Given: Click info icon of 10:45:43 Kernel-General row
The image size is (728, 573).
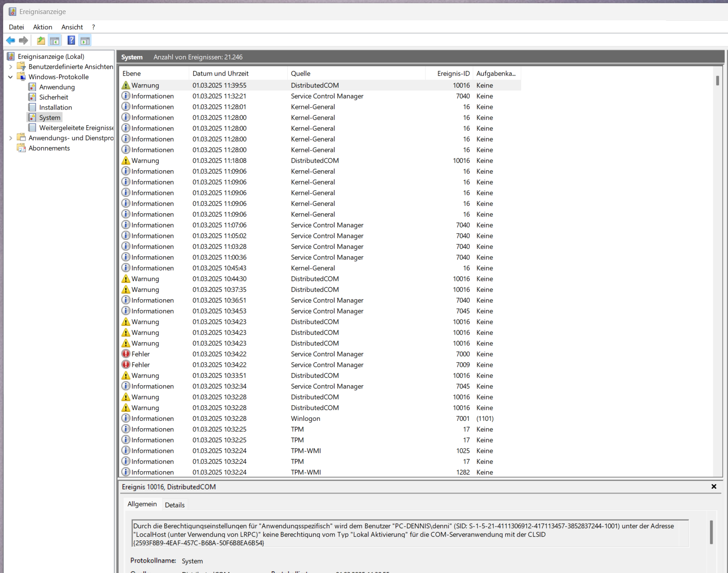Looking at the screenshot, I should point(126,268).
